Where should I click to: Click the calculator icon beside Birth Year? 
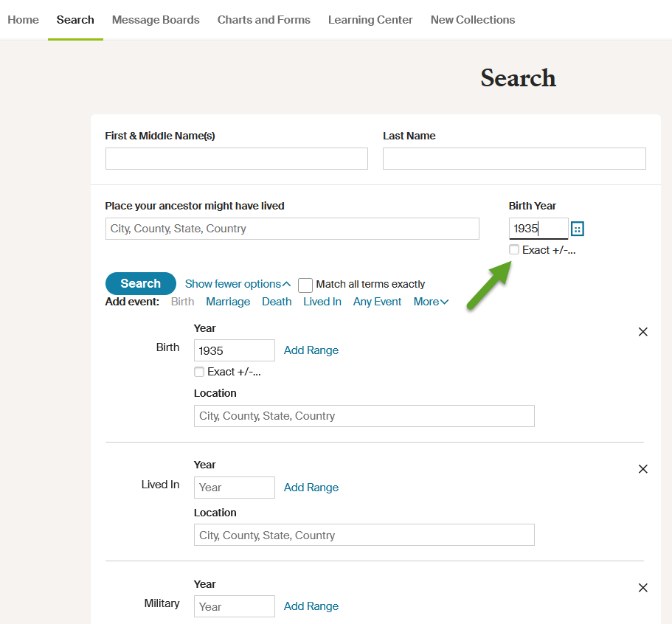pyautogui.click(x=578, y=229)
